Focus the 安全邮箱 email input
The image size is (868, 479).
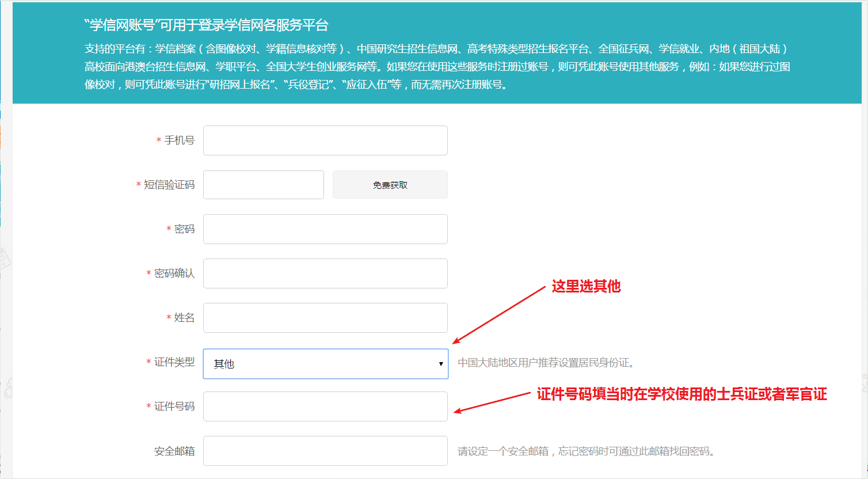(325, 451)
